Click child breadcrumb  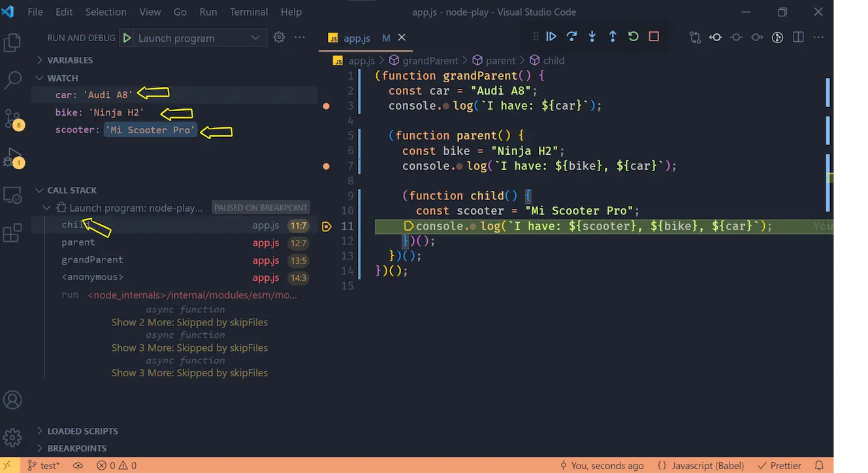coord(547,60)
